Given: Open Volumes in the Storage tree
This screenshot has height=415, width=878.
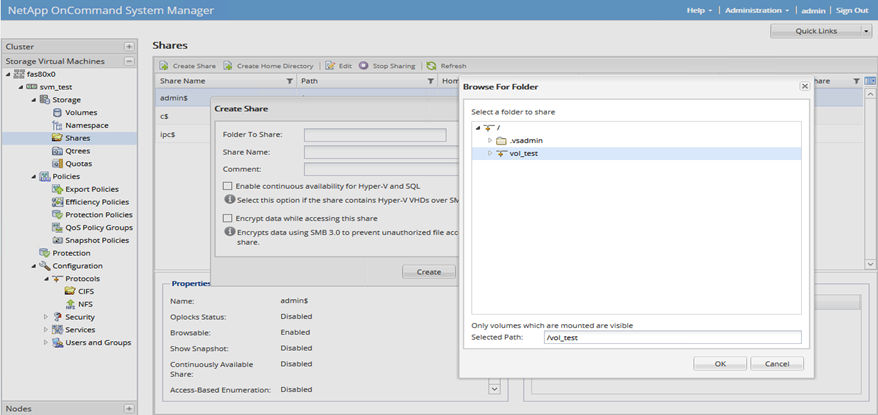Looking at the screenshot, I should [x=80, y=112].
